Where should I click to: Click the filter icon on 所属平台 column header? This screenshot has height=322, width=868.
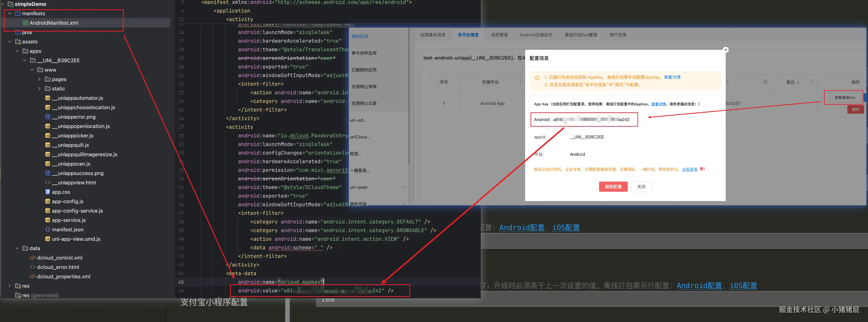[x=520, y=82]
